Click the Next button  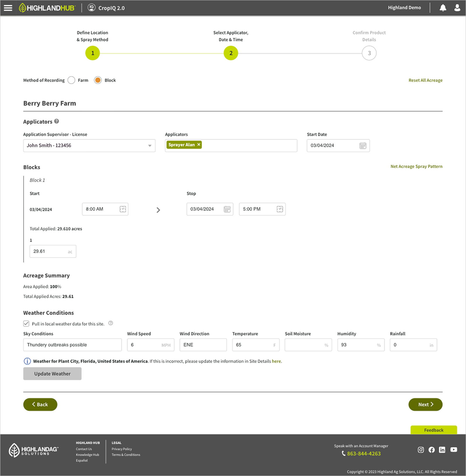[425, 404]
